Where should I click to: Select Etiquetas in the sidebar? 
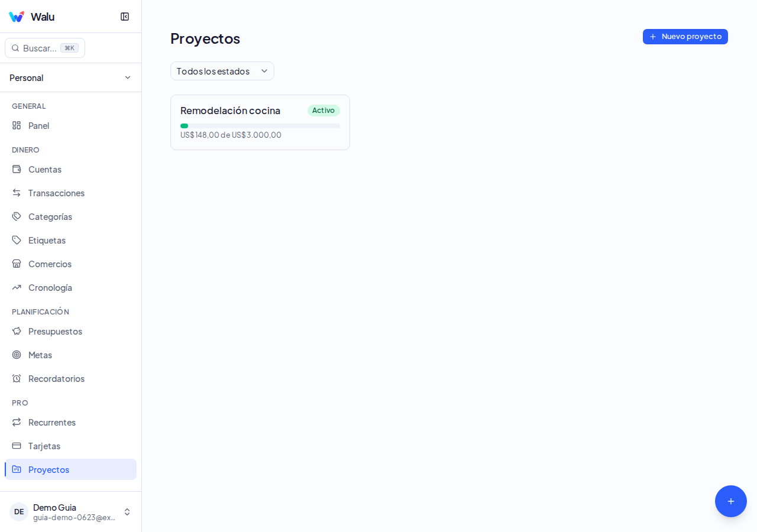(x=71, y=240)
